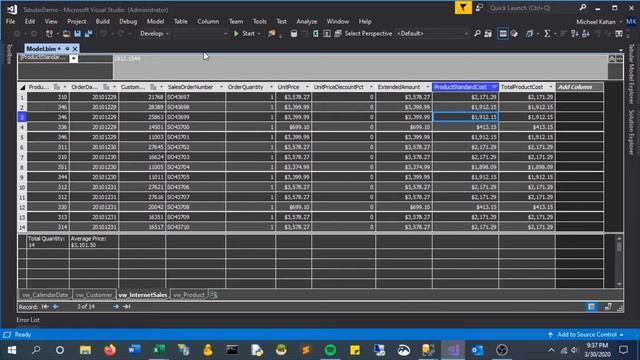This screenshot has height=360, width=640.
Task: Click the next record arrow
Action: tap(116, 307)
